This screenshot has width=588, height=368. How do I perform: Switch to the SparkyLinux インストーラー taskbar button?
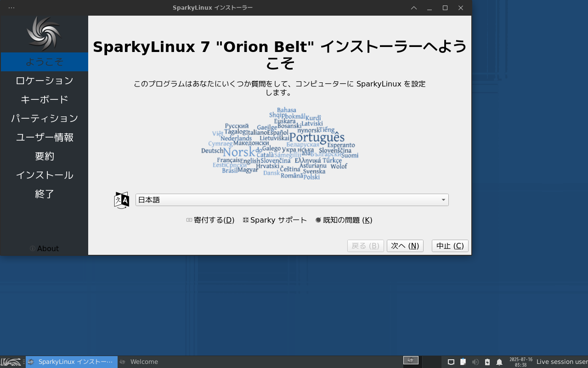tap(72, 362)
